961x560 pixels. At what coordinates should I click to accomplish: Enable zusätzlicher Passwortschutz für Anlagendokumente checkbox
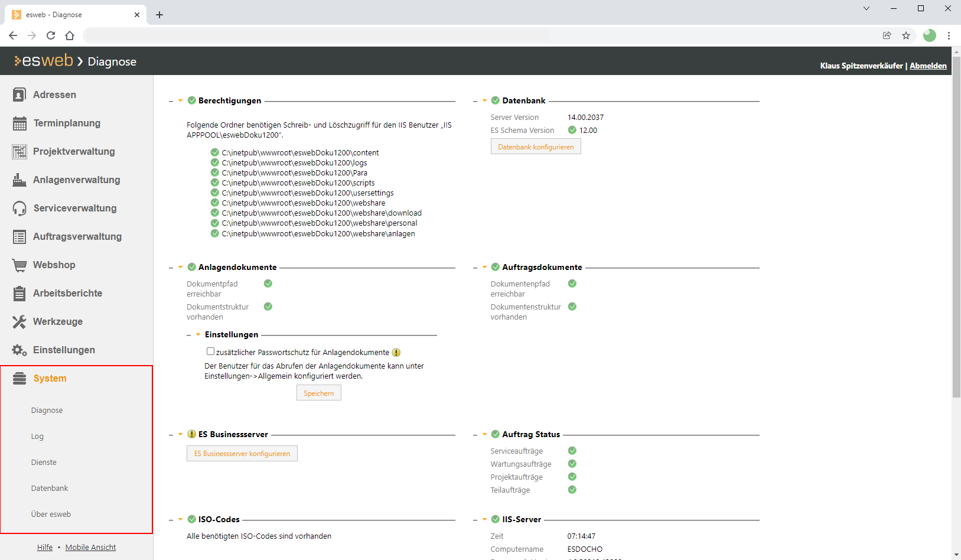click(x=210, y=351)
